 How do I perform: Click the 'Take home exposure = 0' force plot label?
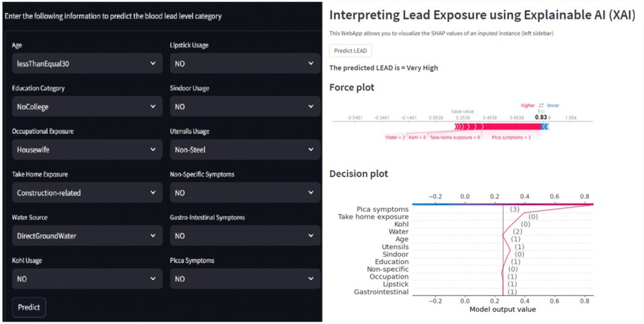pos(454,137)
